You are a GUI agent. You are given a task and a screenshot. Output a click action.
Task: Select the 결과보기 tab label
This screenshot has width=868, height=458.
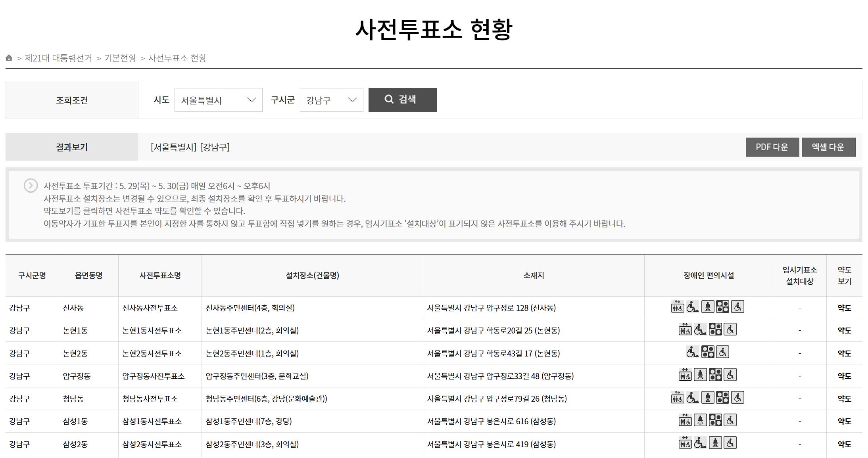(x=72, y=147)
